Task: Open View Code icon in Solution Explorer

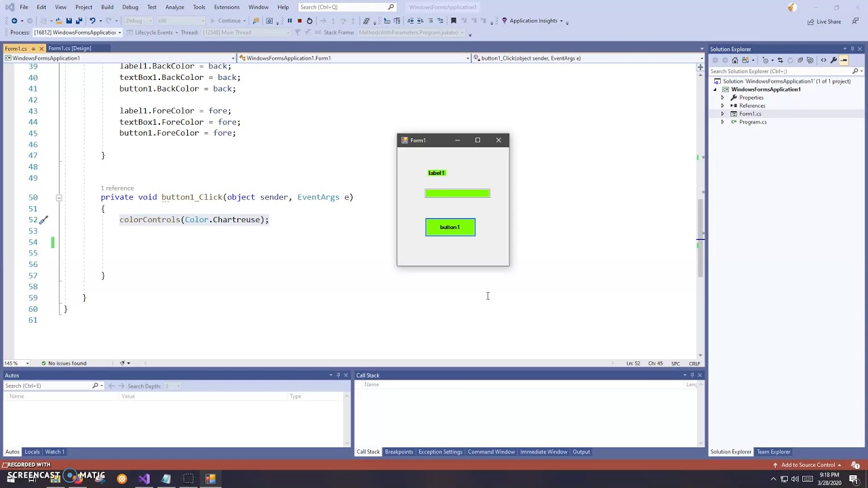Action: (x=823, y=60)
